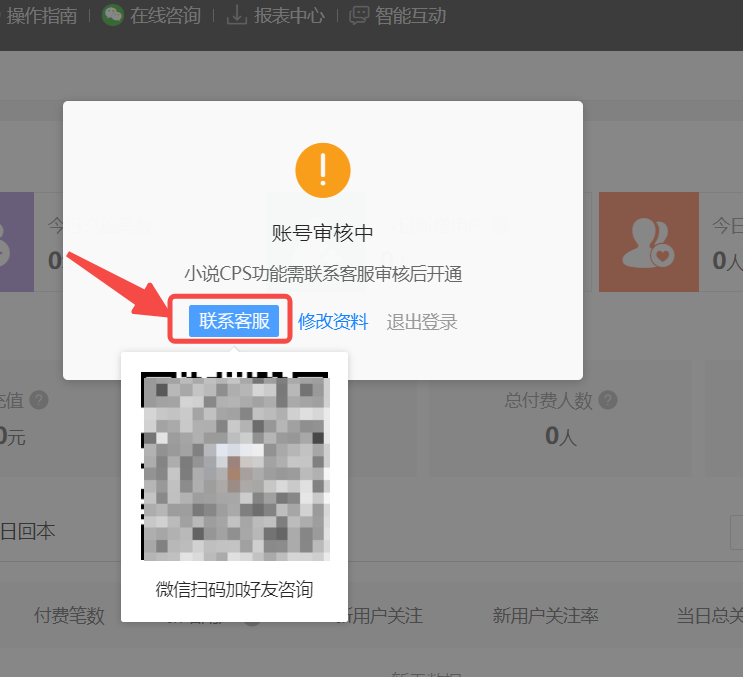Click the WeChat icon beside 在线咨询

113,16
